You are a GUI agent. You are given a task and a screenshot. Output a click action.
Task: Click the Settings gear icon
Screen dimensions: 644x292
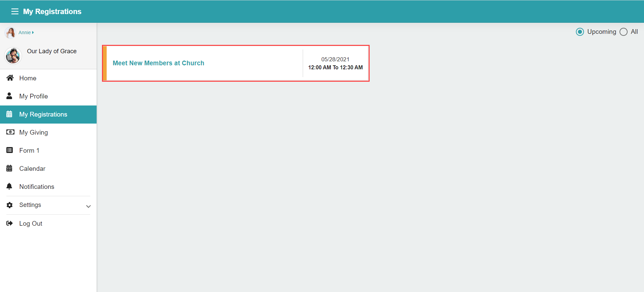click(x=10, y=205)
